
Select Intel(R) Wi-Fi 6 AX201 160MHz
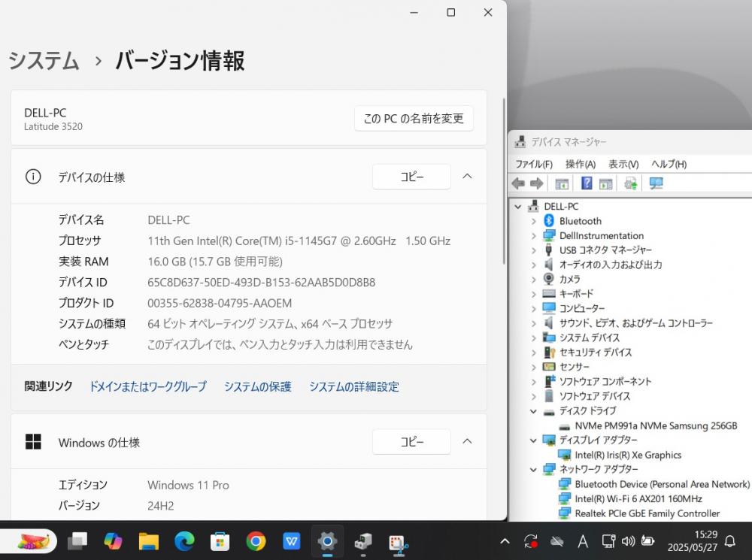point(638,498)
